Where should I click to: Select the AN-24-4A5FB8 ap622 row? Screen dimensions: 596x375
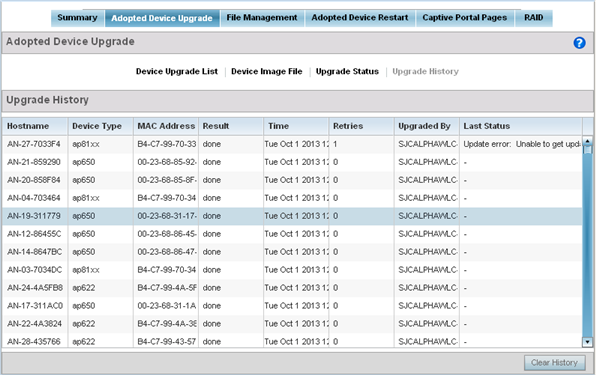(x=292, y=288)
